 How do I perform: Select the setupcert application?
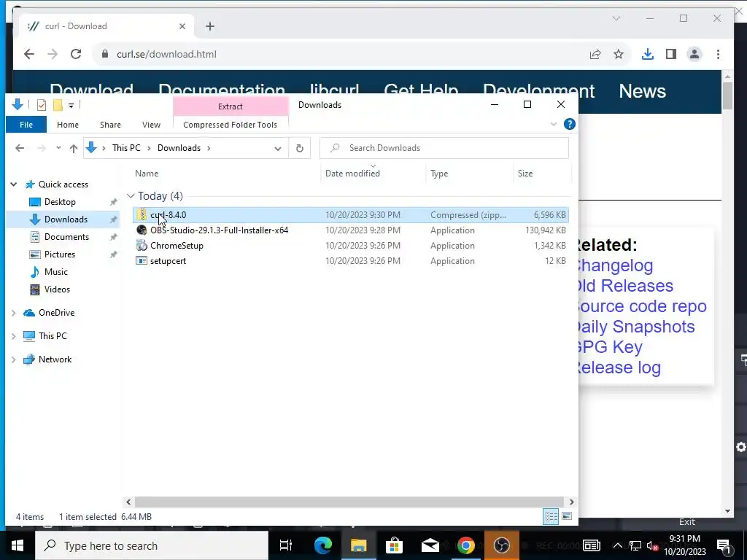click(x=169, y=261)
